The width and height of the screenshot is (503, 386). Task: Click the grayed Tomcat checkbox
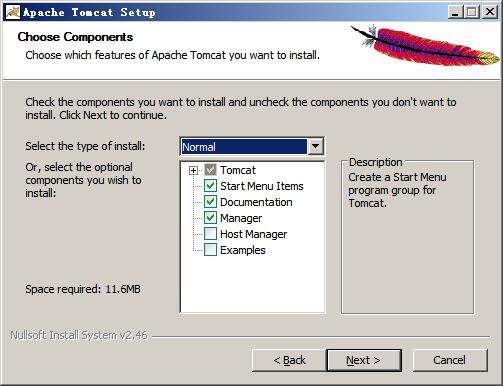point(210,170)
